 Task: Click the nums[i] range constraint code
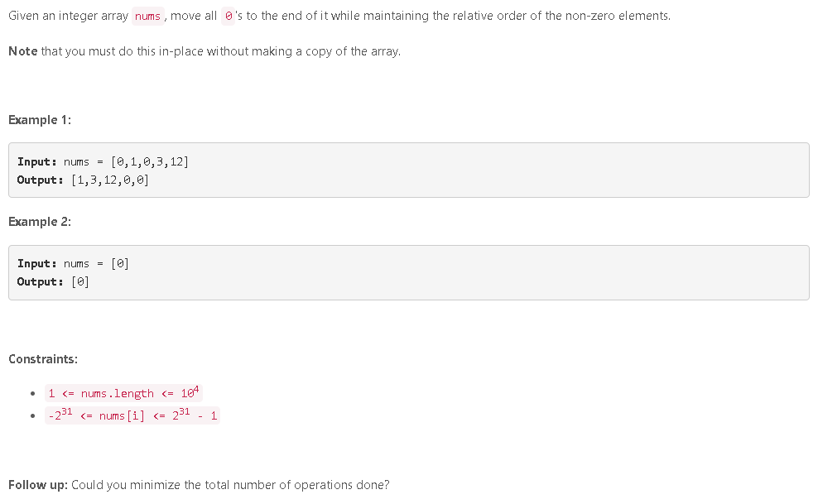[x=132, y=415]
